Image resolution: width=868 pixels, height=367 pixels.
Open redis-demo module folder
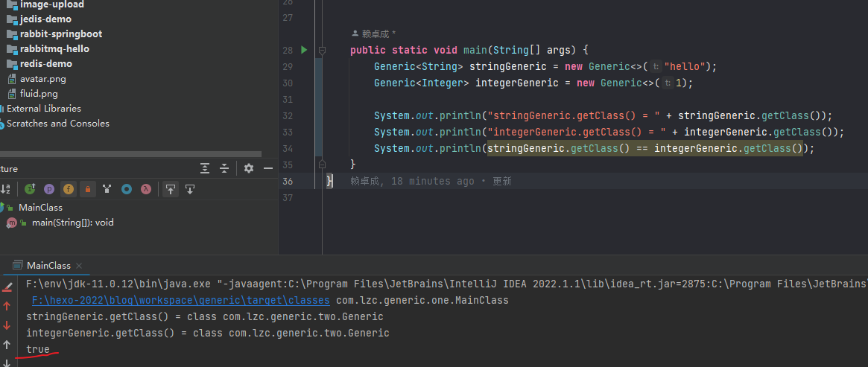tap(46, 64)
